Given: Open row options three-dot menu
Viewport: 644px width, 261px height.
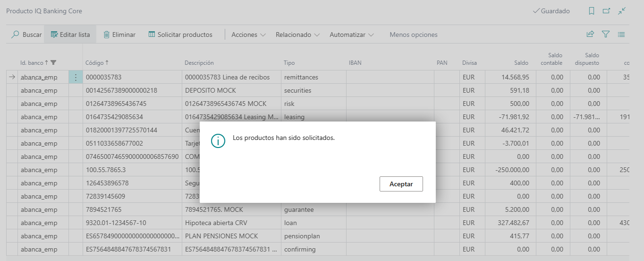Looking at the screenshot, I should [76, 77].
